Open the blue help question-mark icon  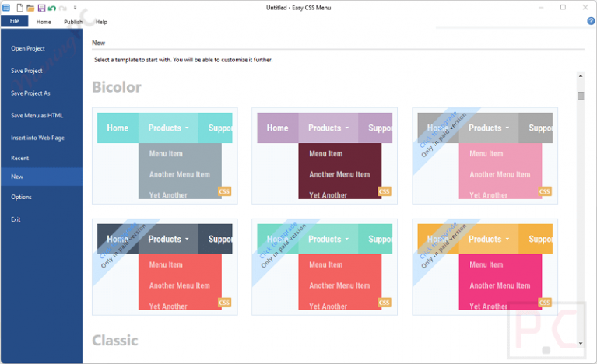591,21
